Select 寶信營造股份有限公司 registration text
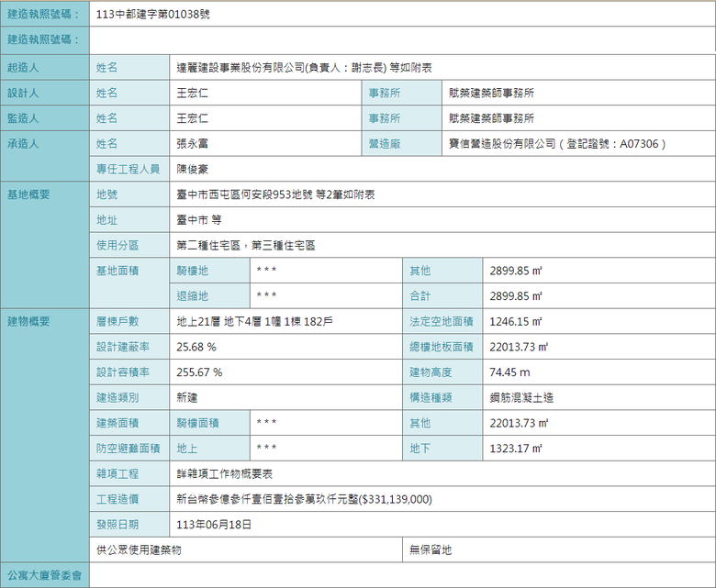The image size is (716, 588). pyautogui.click(x=557, y=144)
